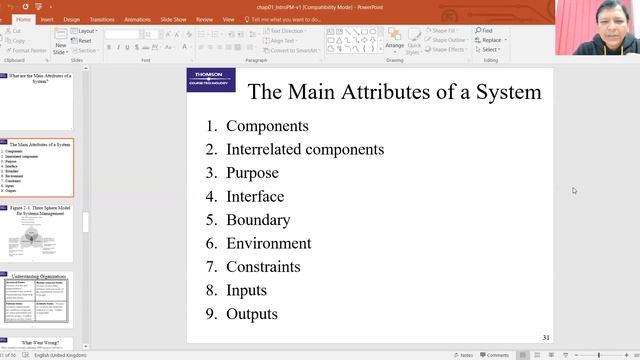Click the Replace button
Viewport: 640px width, 360px height.
click(x=491, y=40)
